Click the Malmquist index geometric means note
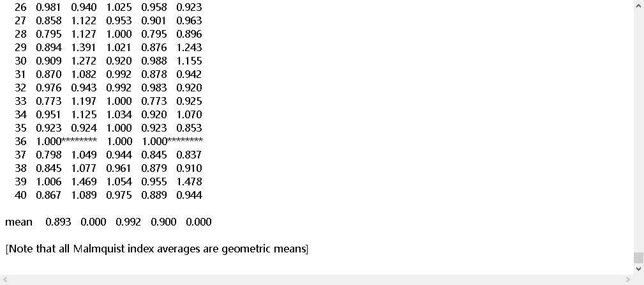Screen dimensions: 644x285 coord(156,249)
